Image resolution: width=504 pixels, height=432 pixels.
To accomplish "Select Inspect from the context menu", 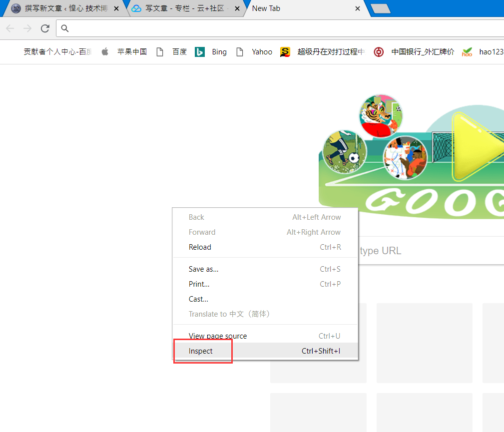I will click(x=265, y=351).
